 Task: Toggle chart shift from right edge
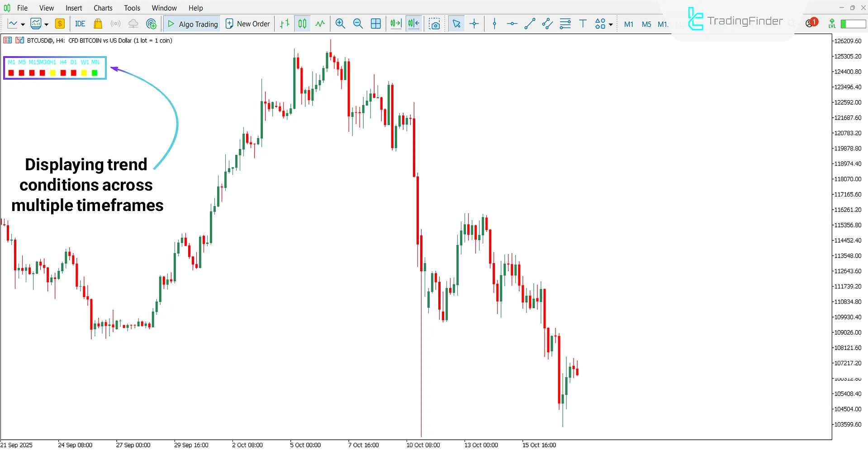[x=413, y=24]
